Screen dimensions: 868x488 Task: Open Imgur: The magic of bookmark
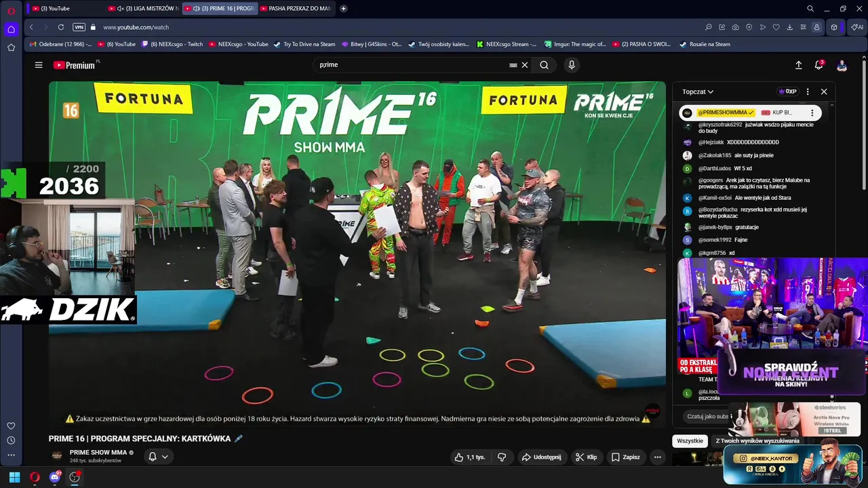click(575, 44)
